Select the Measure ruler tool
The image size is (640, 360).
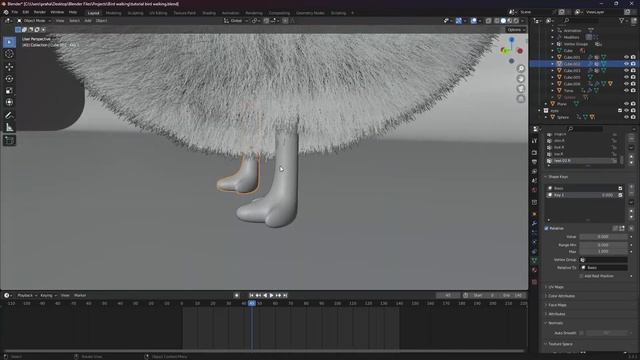coord(9,128)
